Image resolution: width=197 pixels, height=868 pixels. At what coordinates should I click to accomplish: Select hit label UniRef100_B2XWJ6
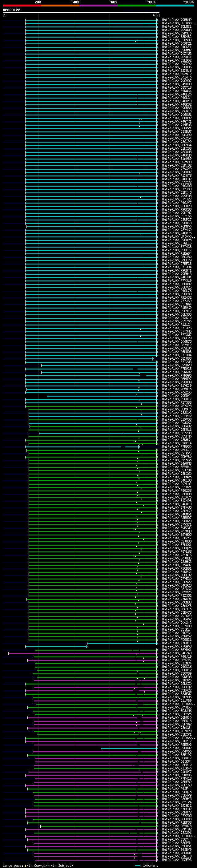[x=177, y=71]
